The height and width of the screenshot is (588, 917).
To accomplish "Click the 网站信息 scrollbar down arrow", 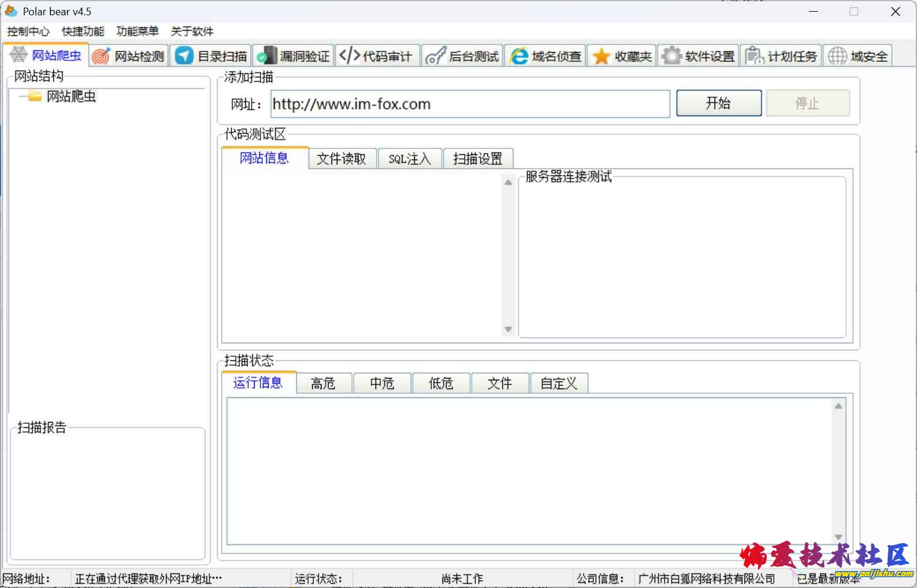I will 508,329.
